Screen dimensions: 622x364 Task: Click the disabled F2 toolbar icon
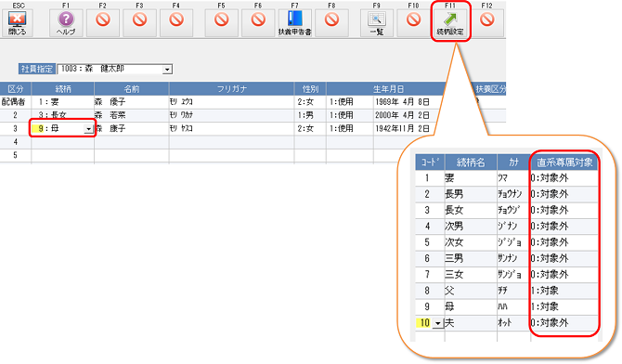(x=103, y=23)
